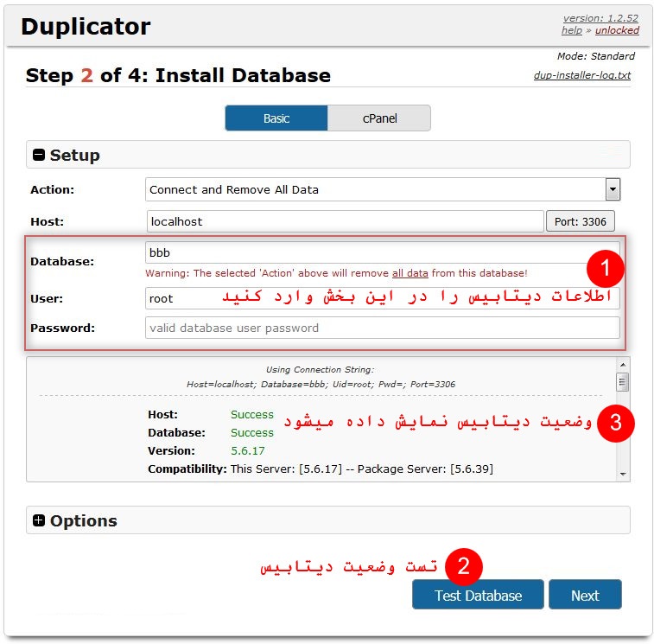Switch to the Basic tab
The image size is (654, 644).
(276, 118)
